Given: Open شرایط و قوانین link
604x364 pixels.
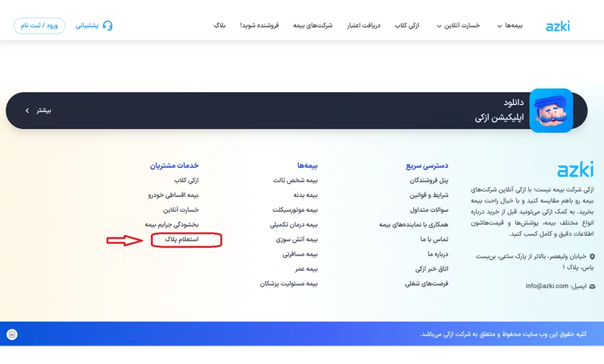Looking at the screenshot, I should pos(428,195).
